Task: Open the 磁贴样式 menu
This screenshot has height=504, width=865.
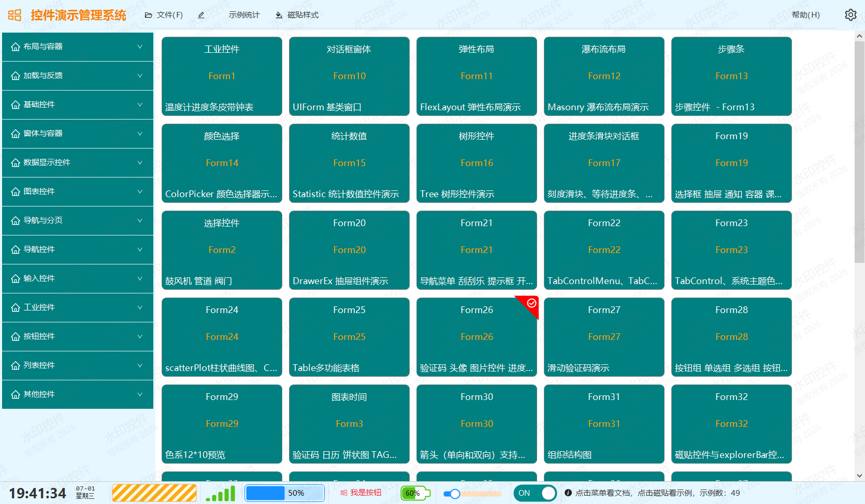Action: point(297,15)
